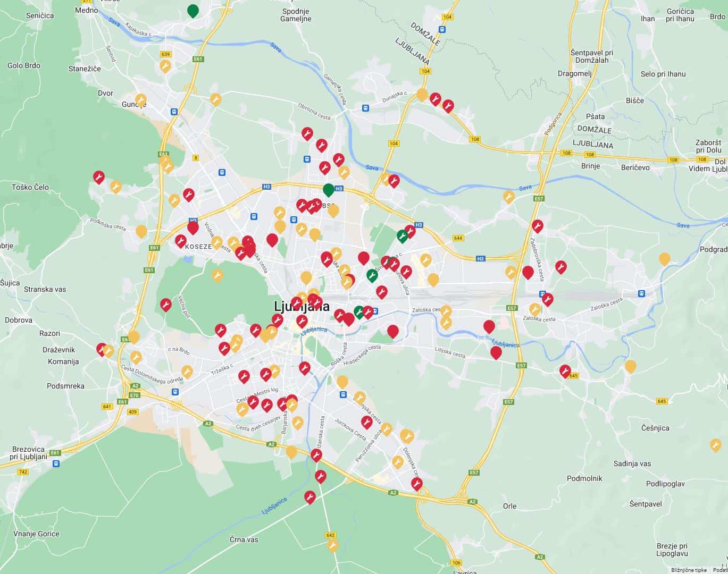728x574 pixels.
Task: Select the green pin on the H3 highway
Action: coord(329,189)
